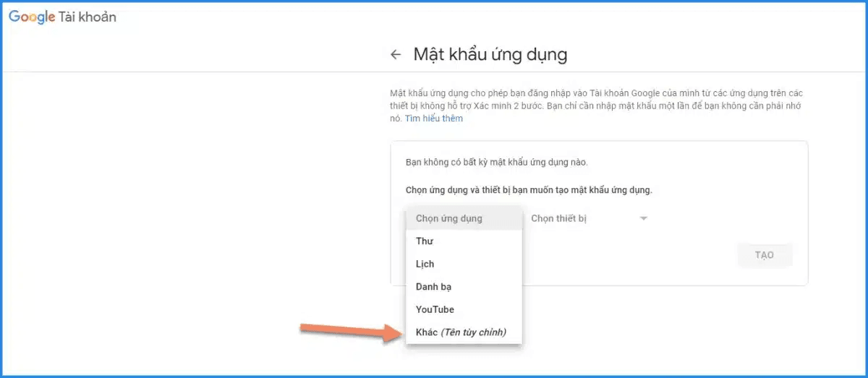Select 'Chọn ứng dụng' dropdown header
This screenshot has height=378, width=868.
464,218
